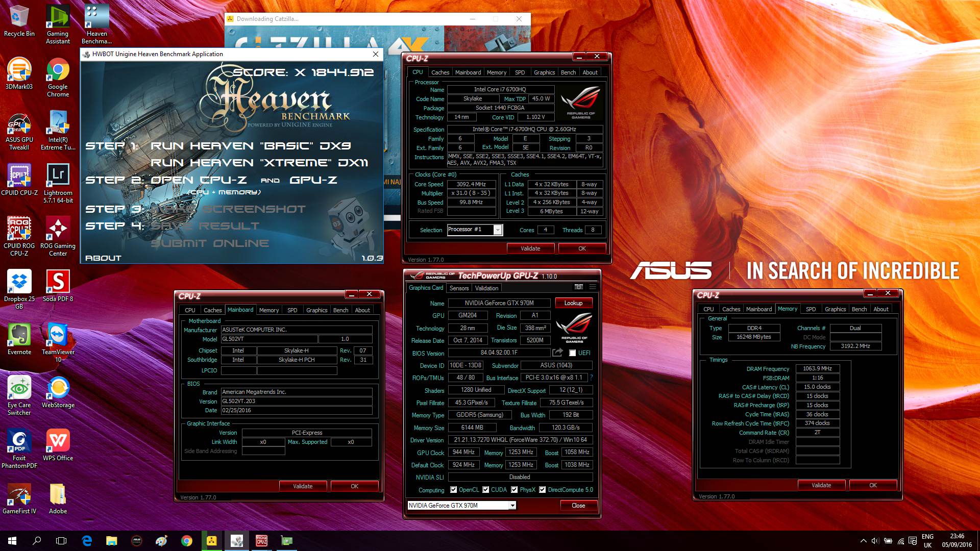
Task: Click Validate in the top CPU-Z processor window
Action: point(530,248)
